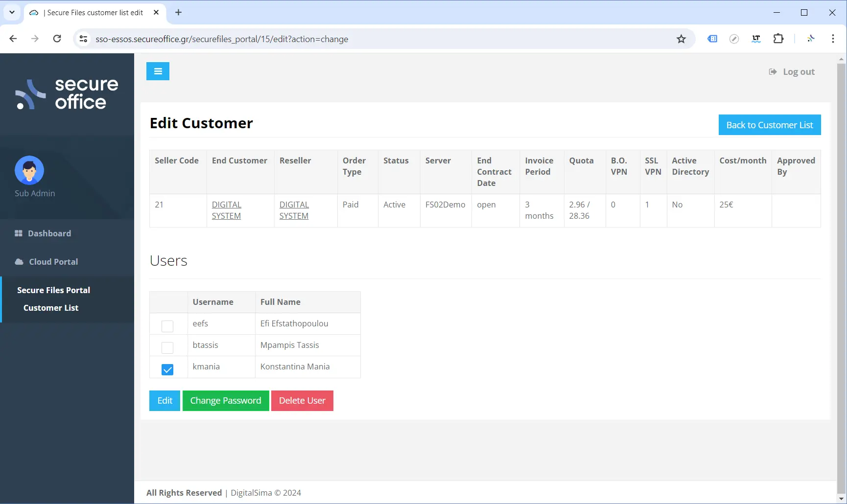Open the tab search dropdown arrow

pyautogui.click(x=12, y=13)
